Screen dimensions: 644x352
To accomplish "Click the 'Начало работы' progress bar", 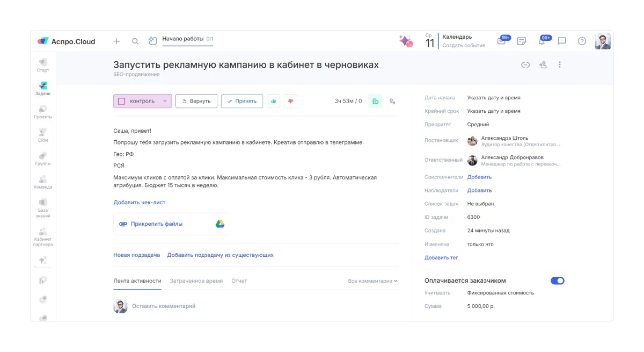I will click(187, 45).
